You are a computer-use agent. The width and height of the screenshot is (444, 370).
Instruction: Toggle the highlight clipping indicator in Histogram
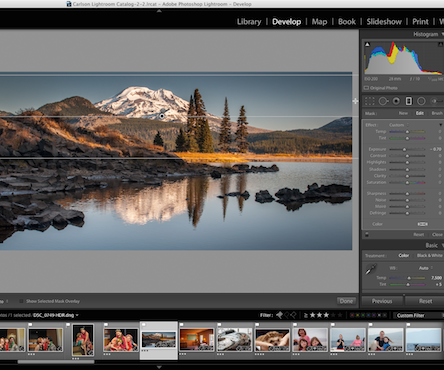click(x=442, y=44)
